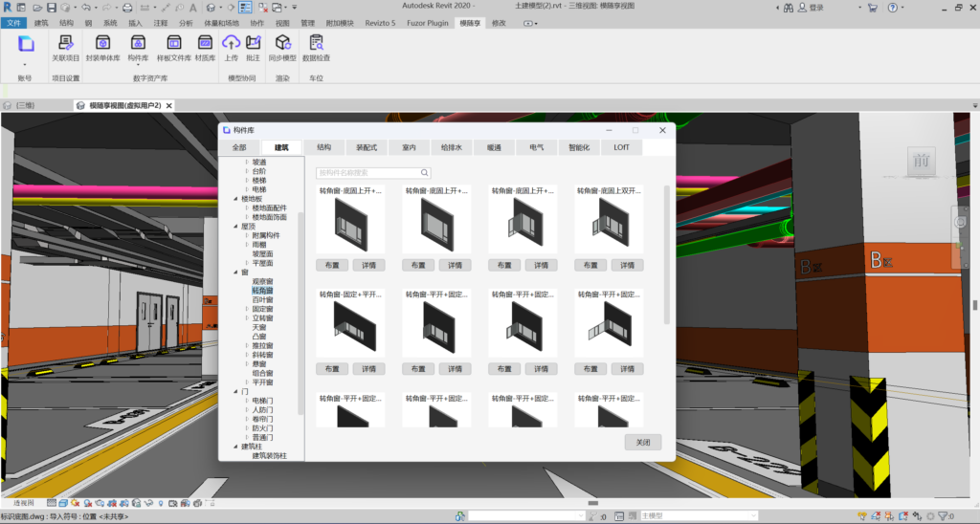Click the 批注 annotation icon

[253, 44]
